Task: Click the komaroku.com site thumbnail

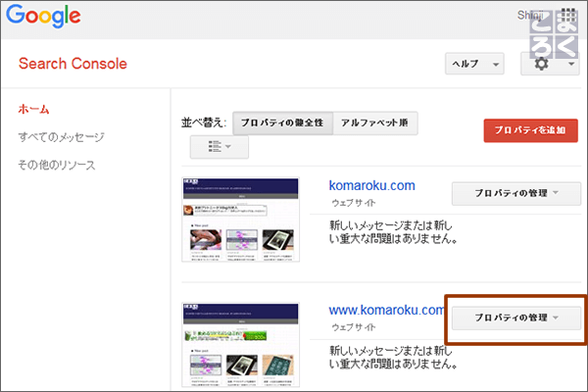Action: coord(241,220)
